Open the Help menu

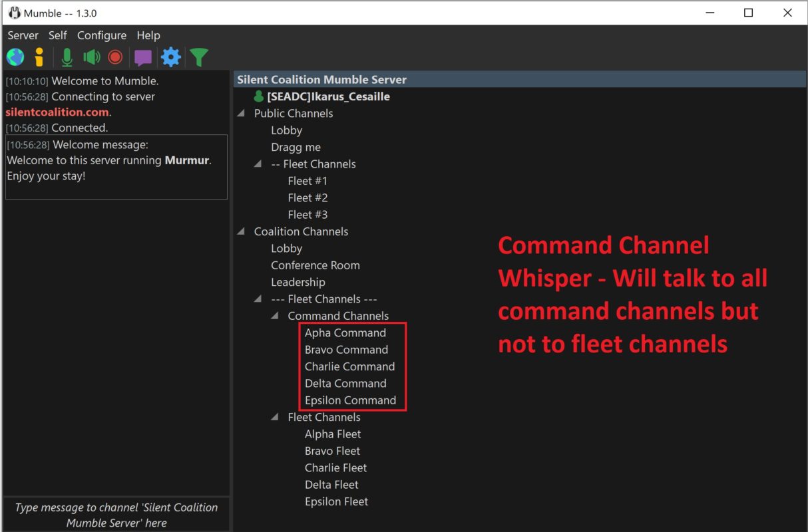coord(148,35)
